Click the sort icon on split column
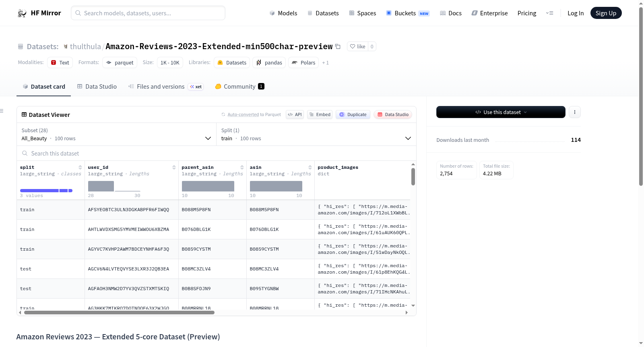The image size is (644, 347). (80, 167)
